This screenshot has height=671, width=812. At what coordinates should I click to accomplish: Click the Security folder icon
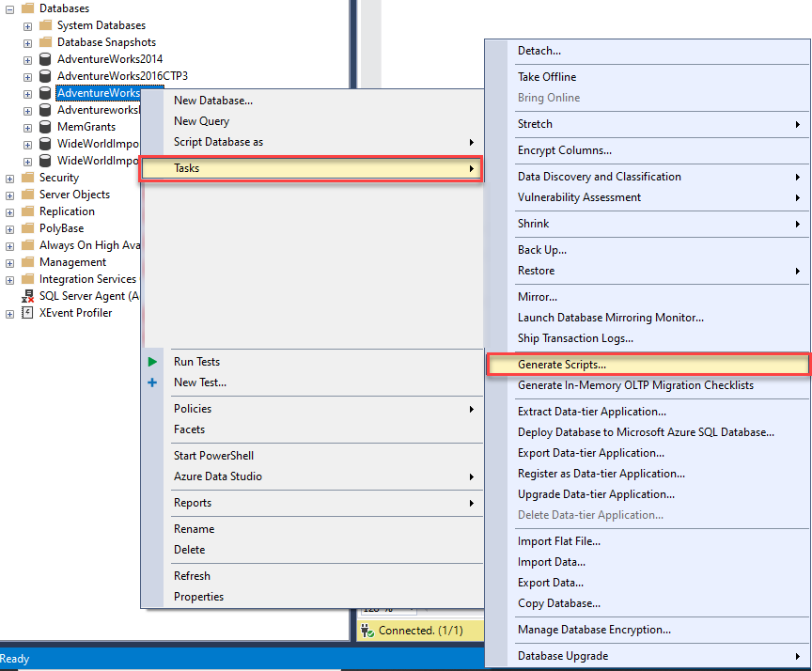tap(27, 178)
